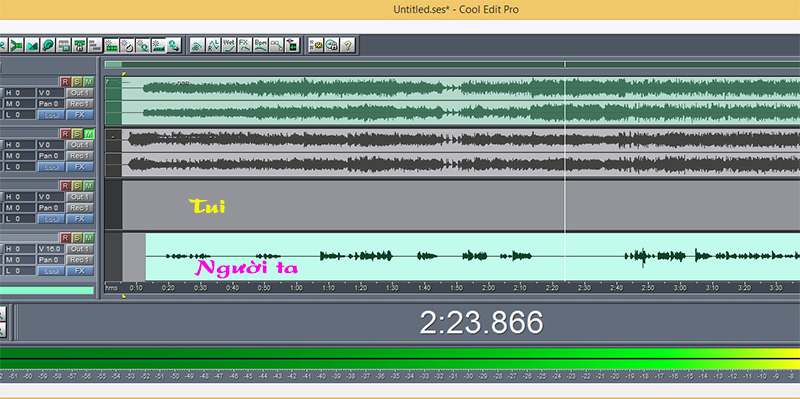Show tempo envelopes with the Bpm icon
Image resolution: width=800 pixels, height=399 pixels.
click(261, 45)
